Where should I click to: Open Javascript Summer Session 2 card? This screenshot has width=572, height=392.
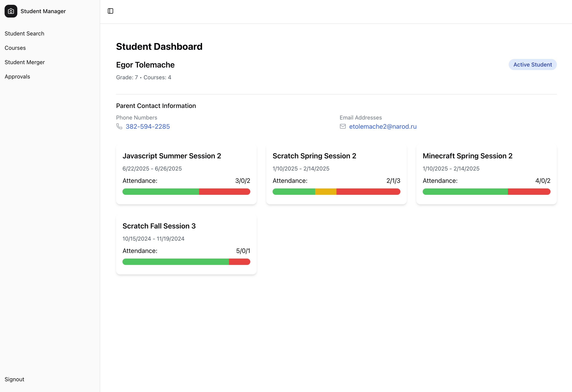point(172,156)
